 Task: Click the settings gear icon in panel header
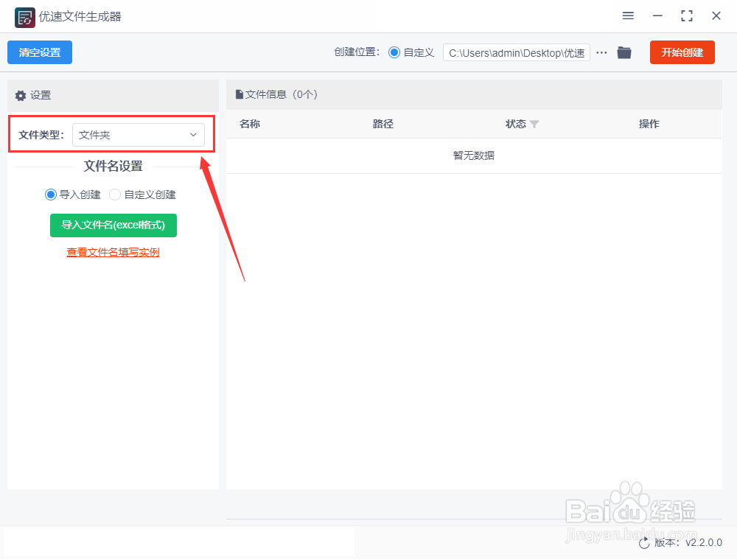coord(20,96)
